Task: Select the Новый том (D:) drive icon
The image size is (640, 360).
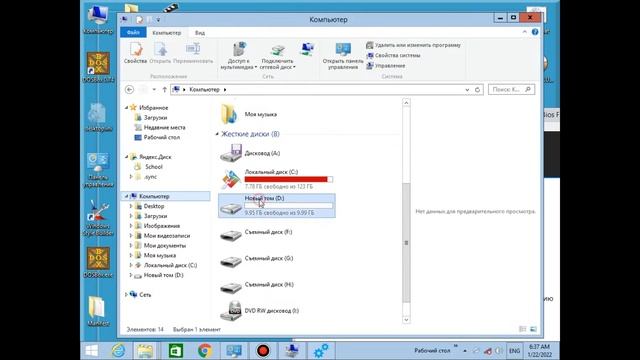Action: 231,208
